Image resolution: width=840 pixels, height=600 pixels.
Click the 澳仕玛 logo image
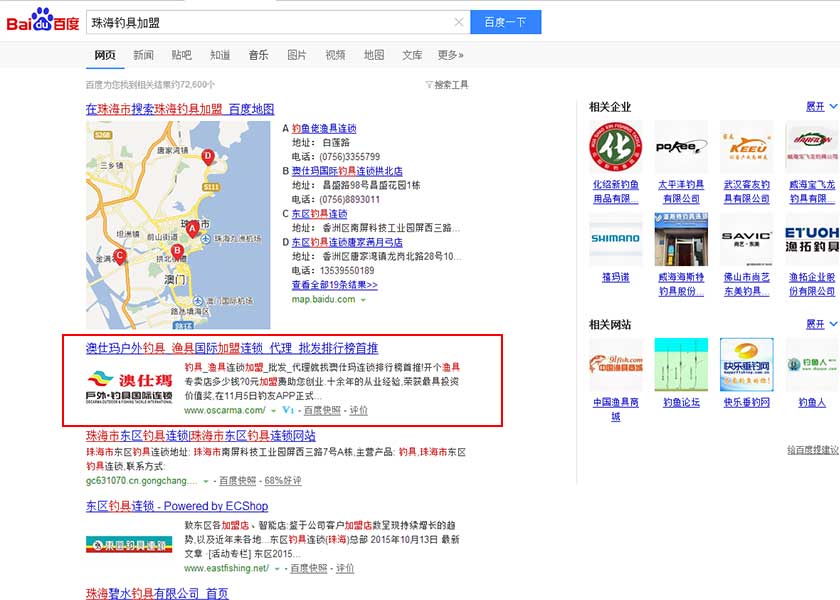(129, 387)
